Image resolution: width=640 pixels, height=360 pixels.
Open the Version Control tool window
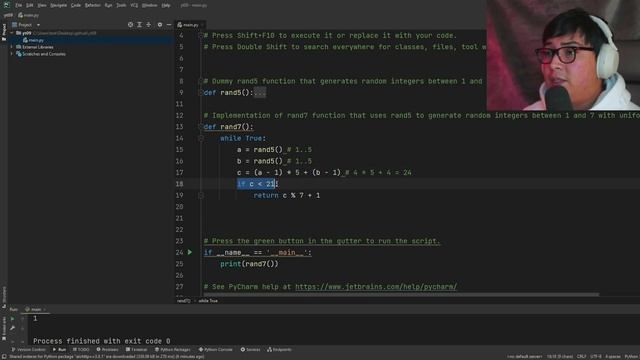(28, 350)
